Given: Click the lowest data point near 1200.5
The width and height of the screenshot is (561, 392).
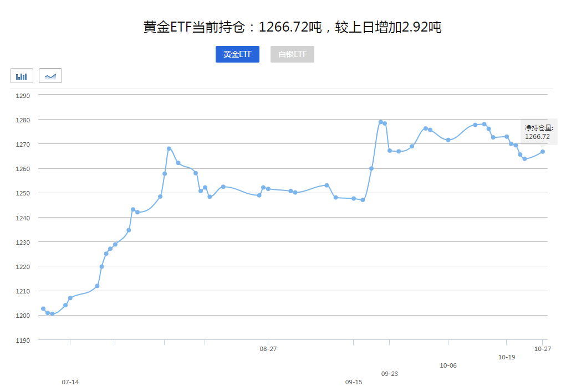Looking at the screenshot, I should tap(52, 314).
